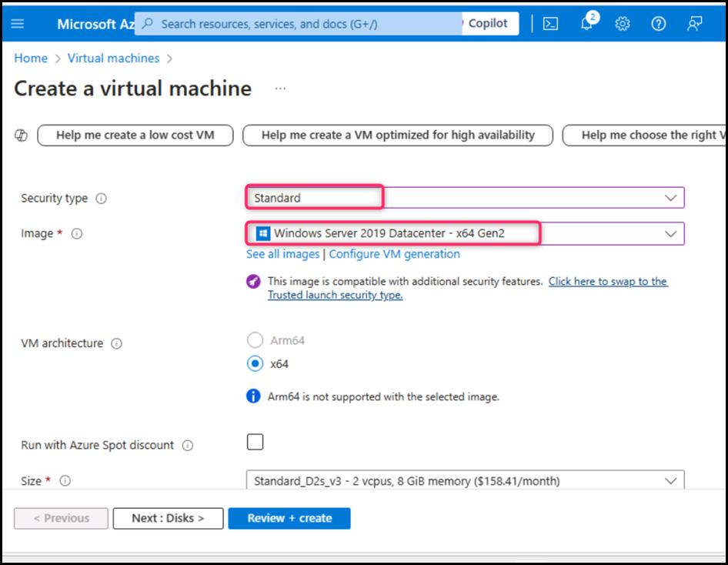
Task: Navigate to Home breadcrumb
Action: click(x=31, y=59)
